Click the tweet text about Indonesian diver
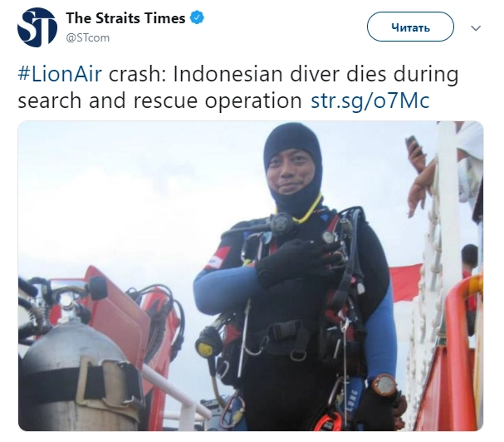 coord(237,87)
